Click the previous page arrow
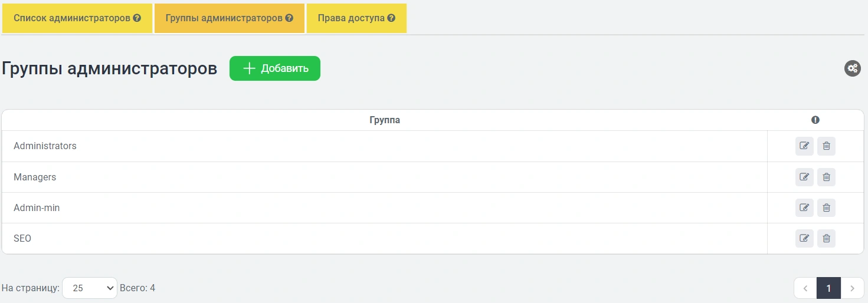This screenshot has width=868, height=303. [x=805, y=288]
